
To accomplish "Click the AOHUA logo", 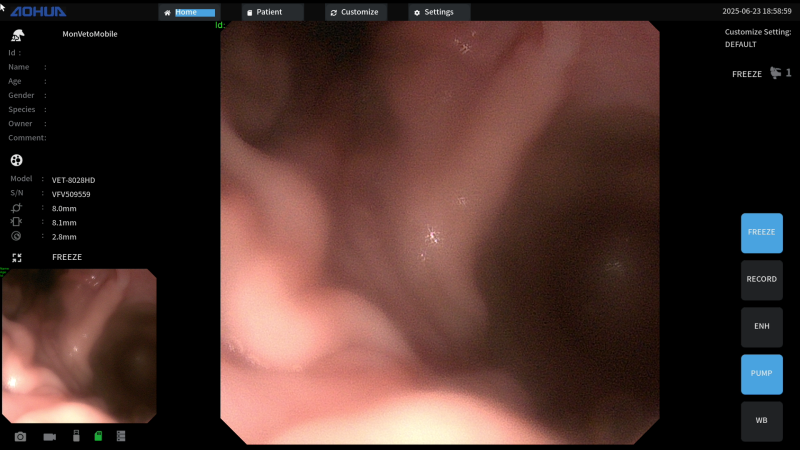I will [38, 11].
